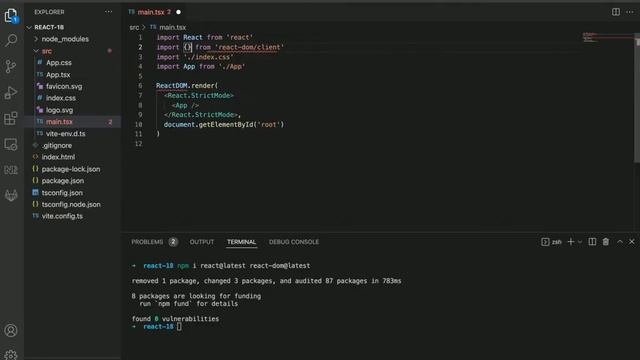Click the terminal prompt input line
This screenshot has width=640, height=360.
click(180, 327)
